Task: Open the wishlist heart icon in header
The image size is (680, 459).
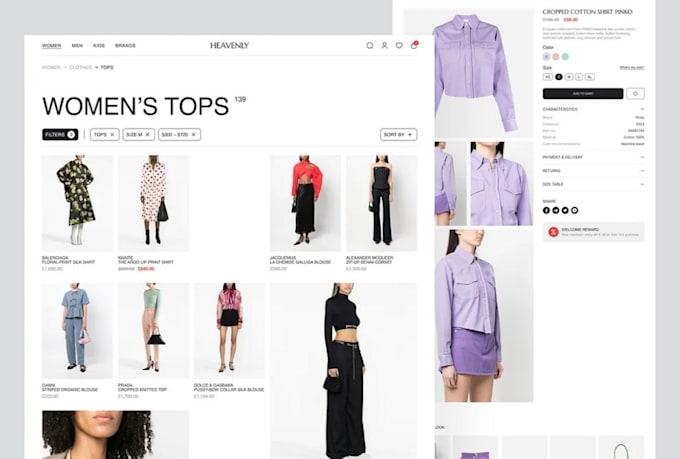Action: click(x=399, y=46)
